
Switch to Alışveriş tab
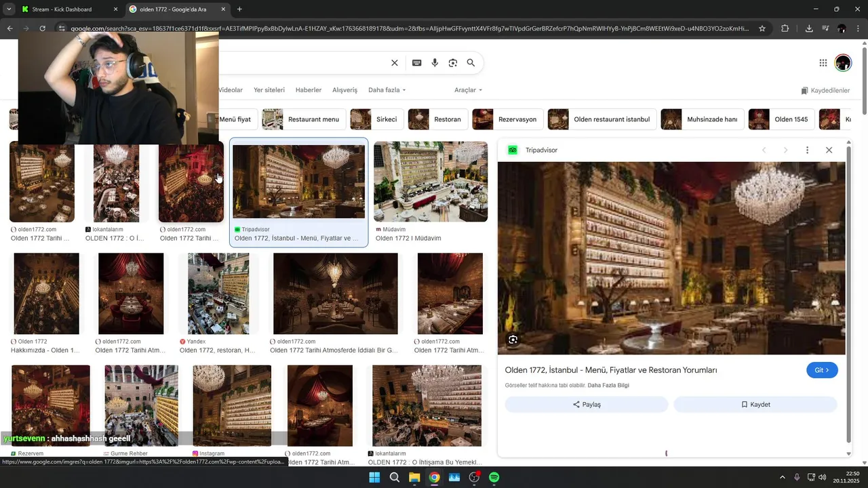[344, 90]
